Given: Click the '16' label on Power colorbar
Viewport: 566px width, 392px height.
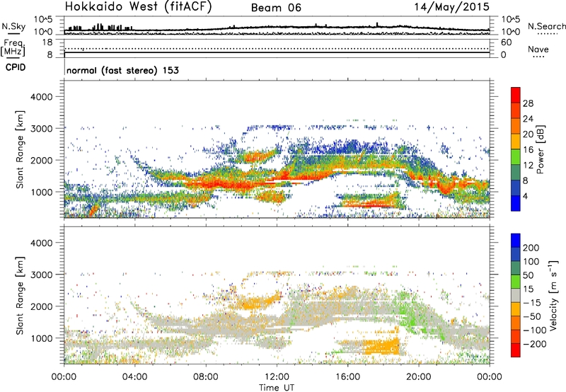Looking at the screenshot, I should pyautogui.click(x=528, y=150).
